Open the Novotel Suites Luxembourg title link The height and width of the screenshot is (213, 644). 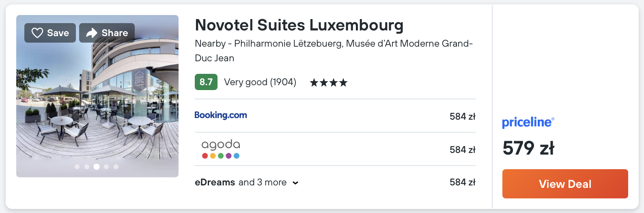point(299,25)
